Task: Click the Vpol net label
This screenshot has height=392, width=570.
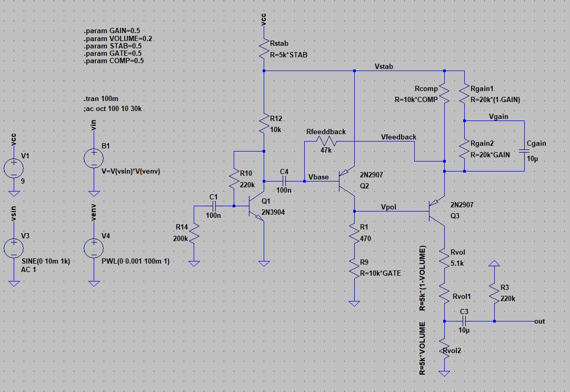Action: [x=388, y=207]
